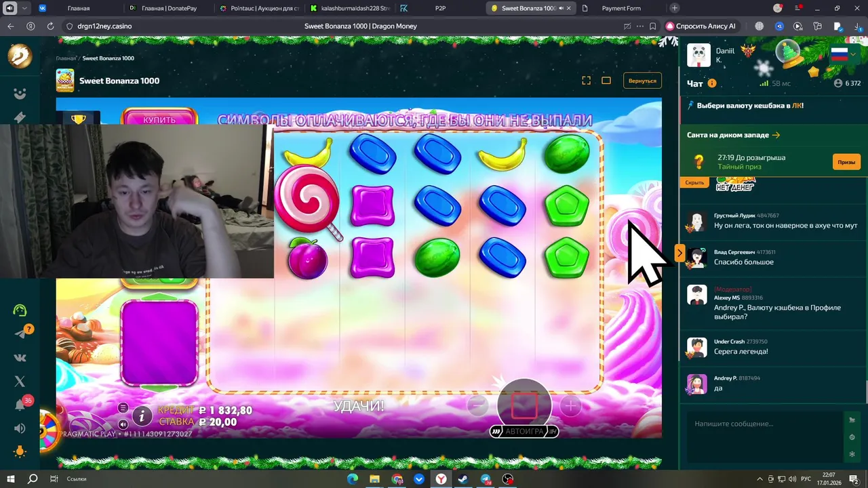The width and height of the screenshot is (868, 488).
Task: Switch to Главная | DonatePay tab
Action: [x=167, y=8]
